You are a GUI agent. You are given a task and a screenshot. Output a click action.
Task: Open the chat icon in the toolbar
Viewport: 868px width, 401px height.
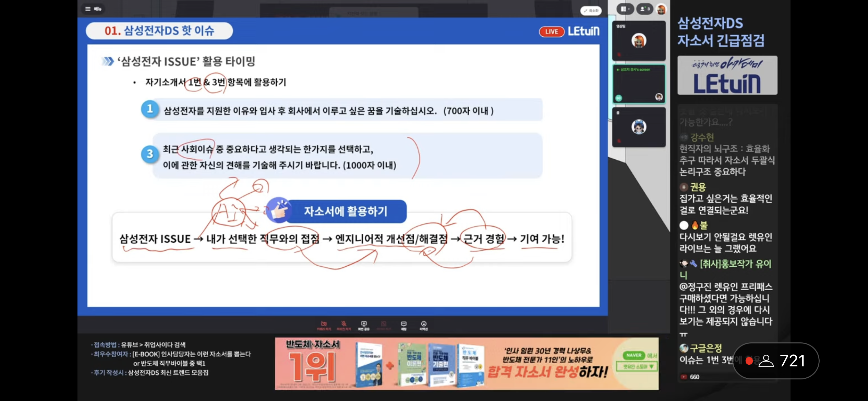(403, 325)
